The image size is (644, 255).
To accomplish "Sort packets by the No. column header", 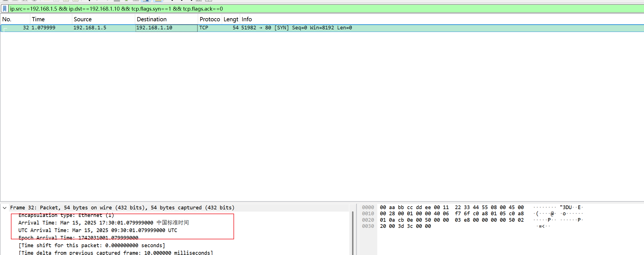I will 7,19.
